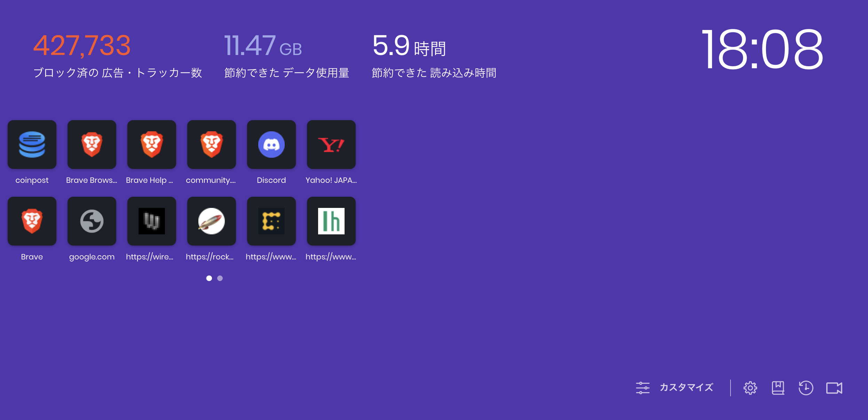
Task: Open the Yahoo! JAPAN tile
Action: pyautogui.click(x=331, y=145)
